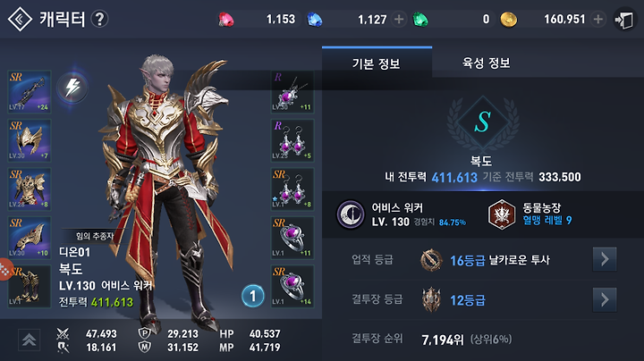Select the SR earrings slot with +8
This screenshot has width=644, height=361.
tap(292, 189)
